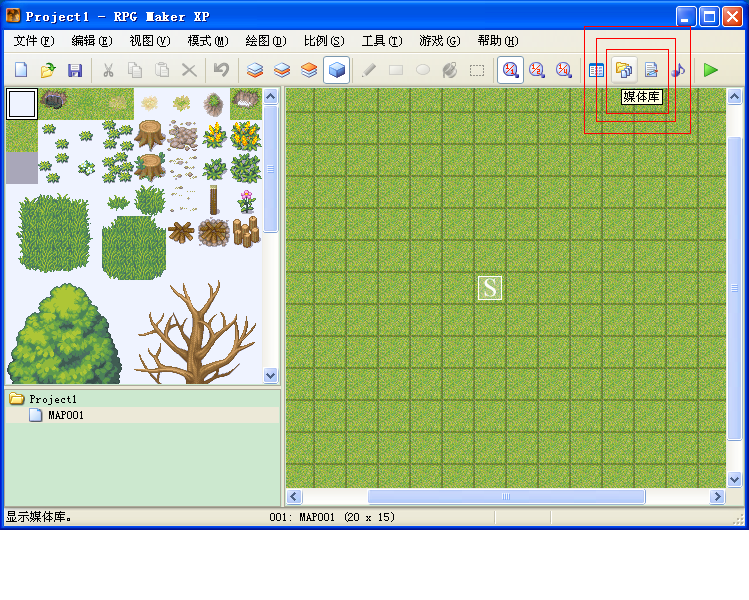Select the dashed Selection tool
This screenshot has height=600, width=749.
coord(477,70)
